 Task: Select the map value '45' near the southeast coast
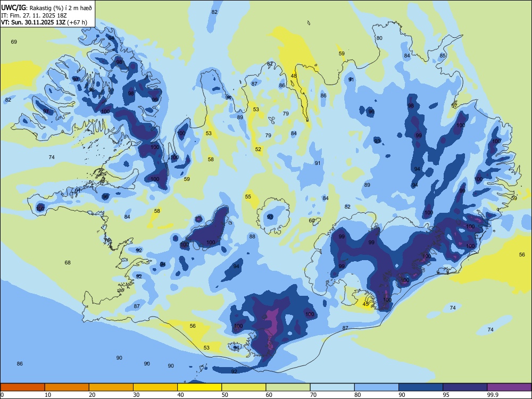point(365,304)
